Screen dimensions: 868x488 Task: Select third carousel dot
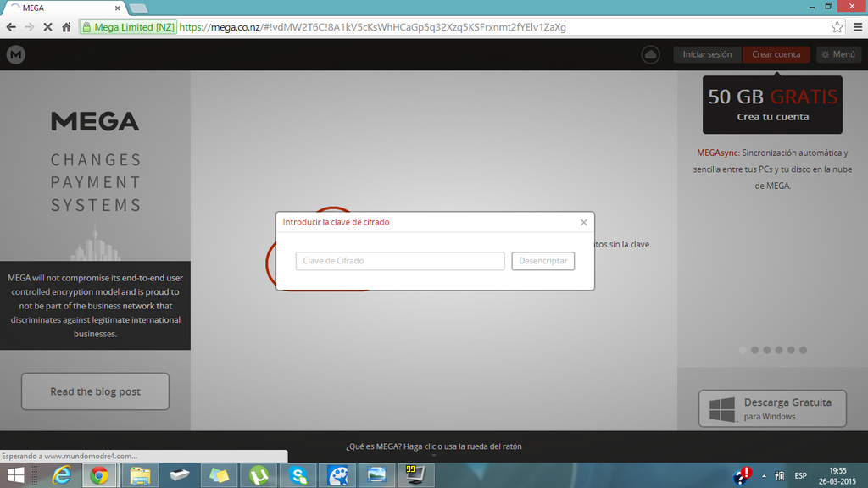(766, 350)
